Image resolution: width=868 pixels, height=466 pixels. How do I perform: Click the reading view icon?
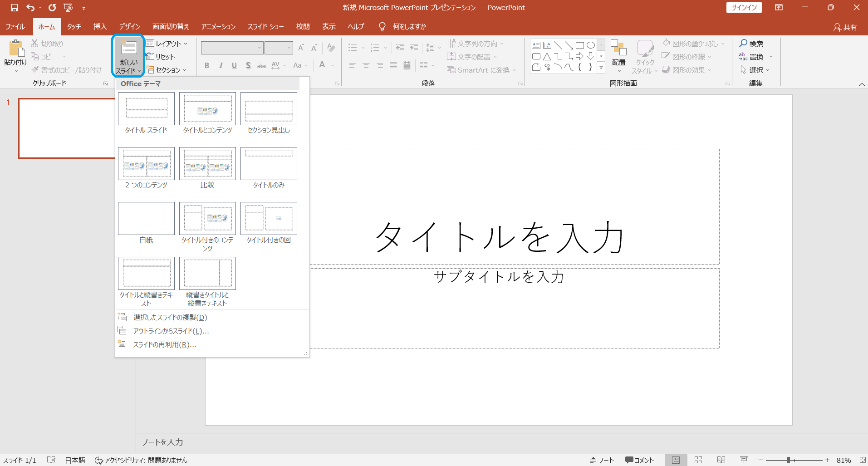click(x=721, y=460)
